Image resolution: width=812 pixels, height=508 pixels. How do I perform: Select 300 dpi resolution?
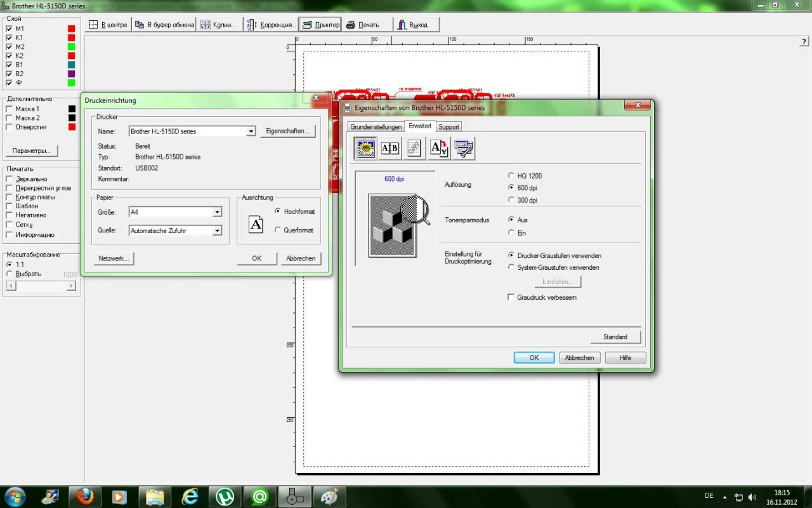[x=511, y=200]
